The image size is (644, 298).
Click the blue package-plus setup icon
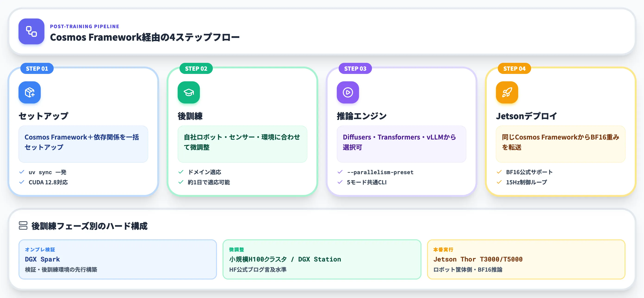click(x=30, y=92)
